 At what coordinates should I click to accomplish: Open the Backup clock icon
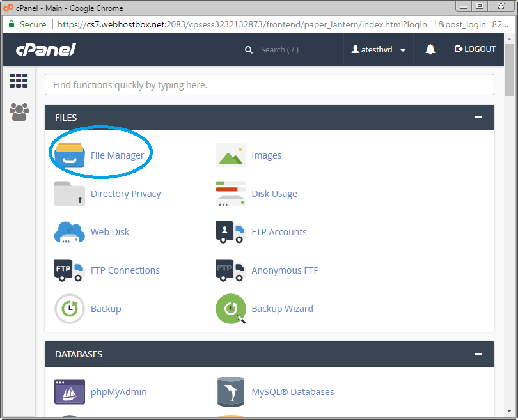(x=69, y=309)
